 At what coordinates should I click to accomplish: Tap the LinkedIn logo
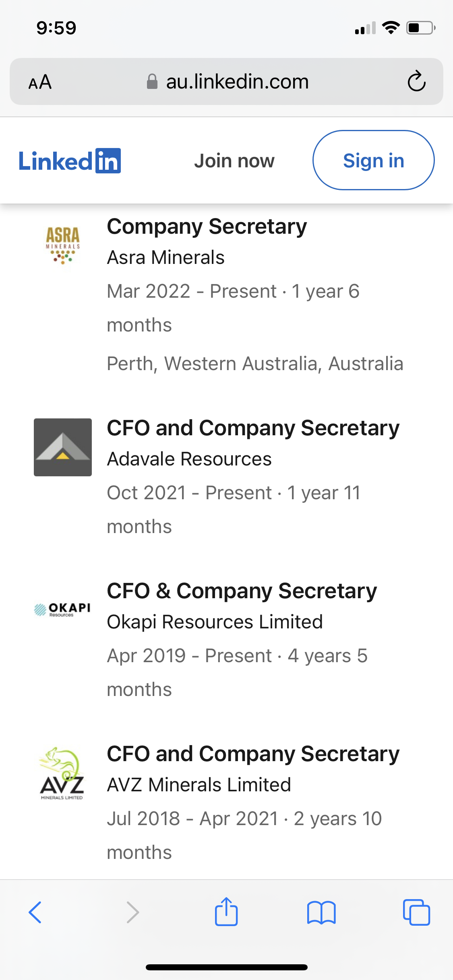[x=70, y=161]
